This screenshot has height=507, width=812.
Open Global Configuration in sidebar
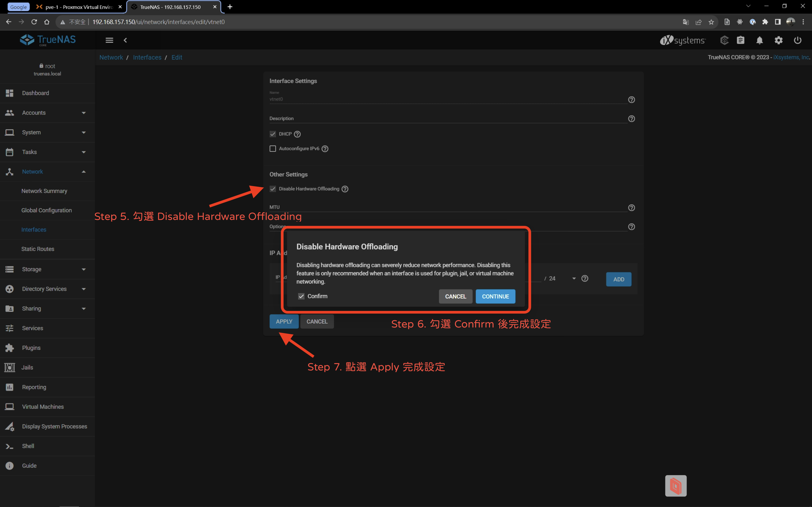coord(47,210)
